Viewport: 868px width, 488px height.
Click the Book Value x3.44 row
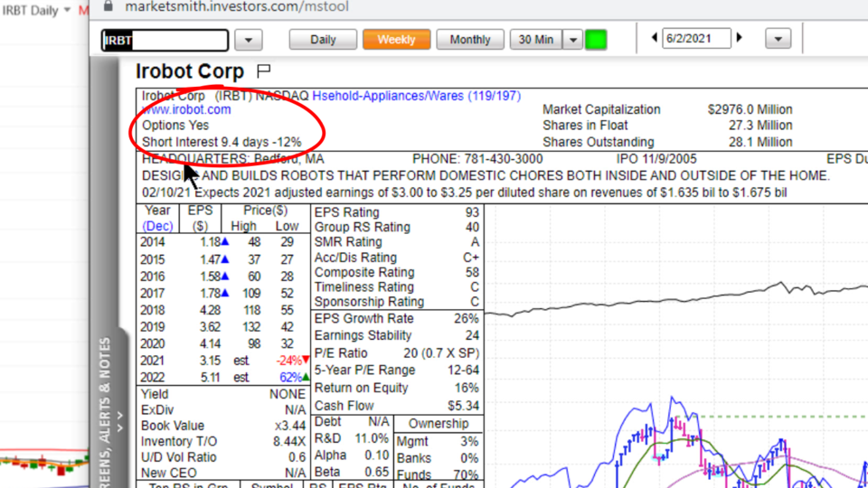coord(223,426)
